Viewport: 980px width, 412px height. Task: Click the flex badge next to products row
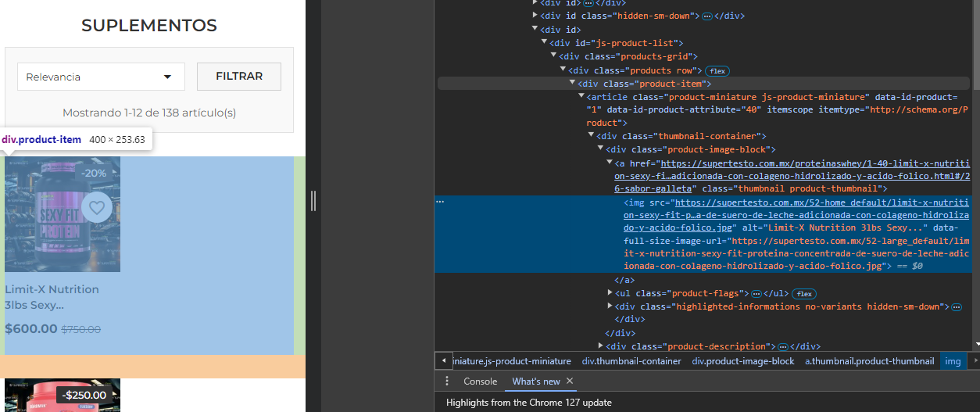point(718,71)
